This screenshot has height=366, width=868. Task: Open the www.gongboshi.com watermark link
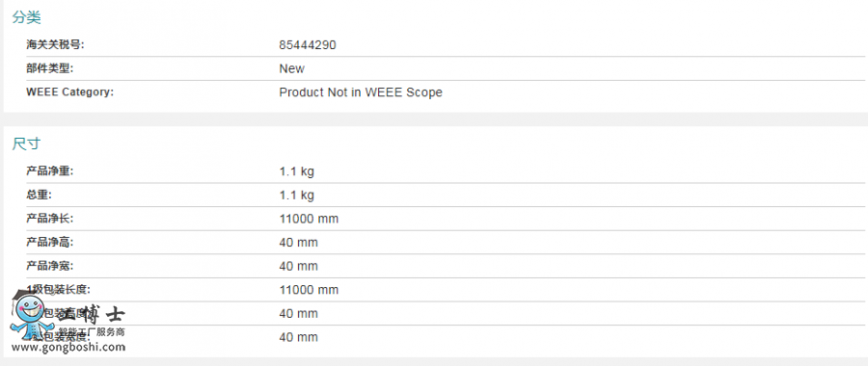pos(68,347)
